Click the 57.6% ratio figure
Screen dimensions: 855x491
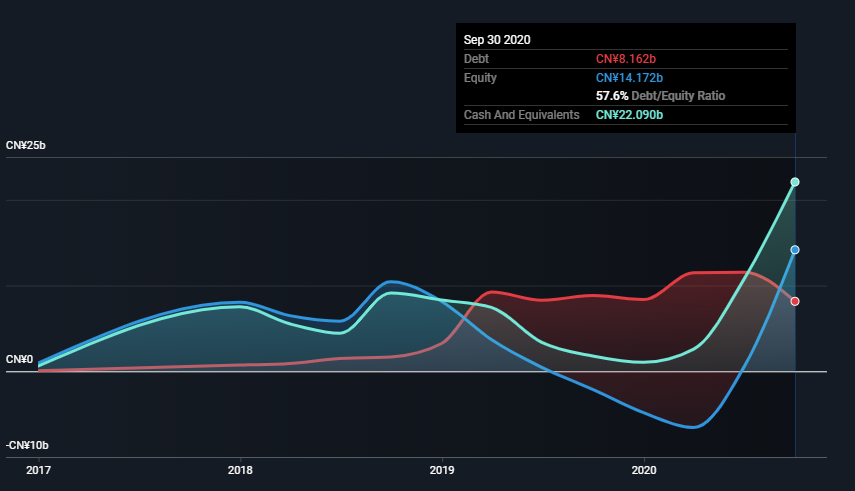click(x=612, y=96)
